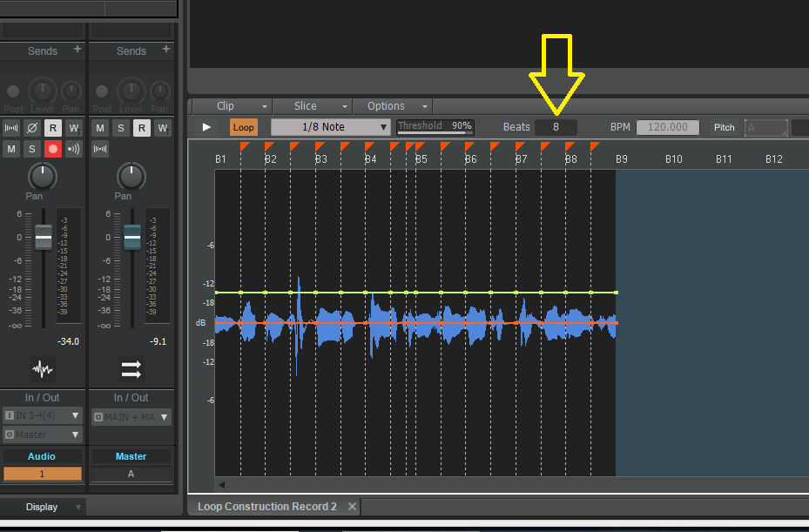Select the last slice marker before B9
Image resolution: width=809 pixels, height=532 pixels.
click(x=595, y=146)
